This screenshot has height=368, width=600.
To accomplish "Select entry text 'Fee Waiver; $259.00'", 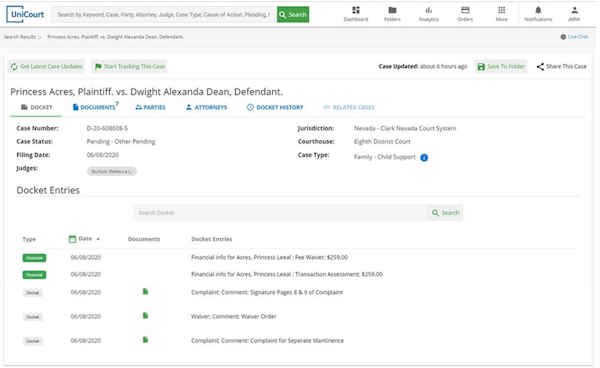I will (x=321, y=257).
